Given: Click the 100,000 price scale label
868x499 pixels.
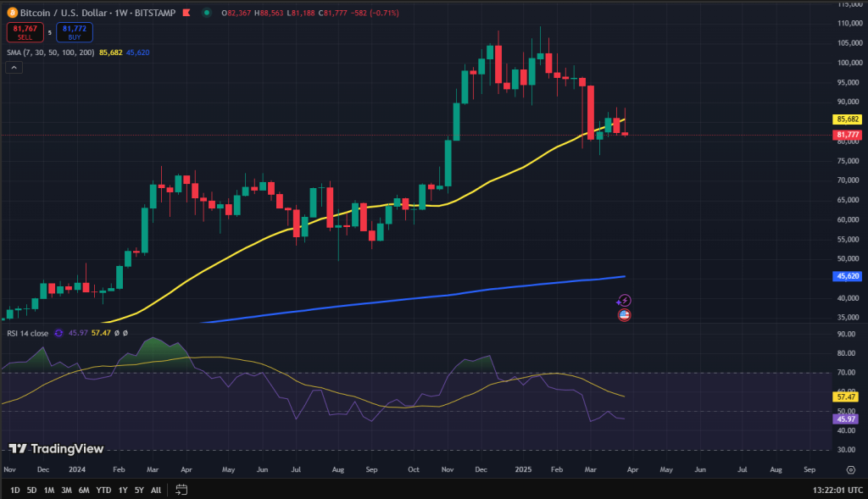Looking at the screenshot, I should pos(849,63).
